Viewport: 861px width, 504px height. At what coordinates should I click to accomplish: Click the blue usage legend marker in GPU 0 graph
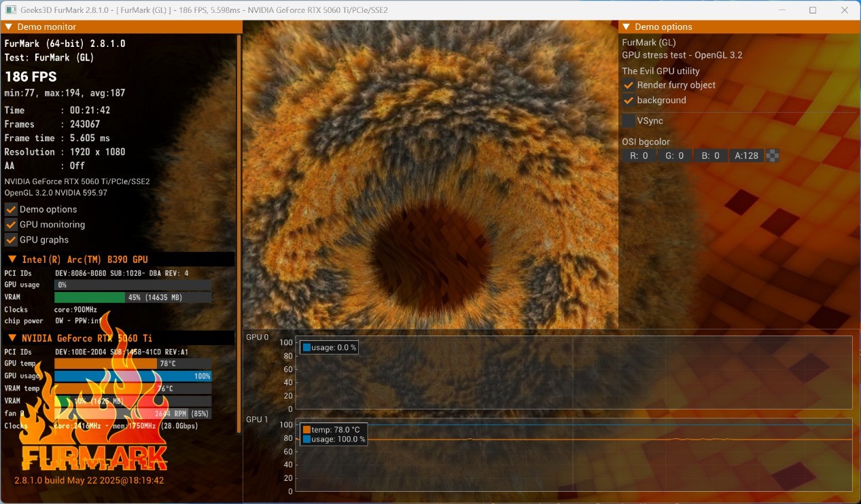click(306, 348)
